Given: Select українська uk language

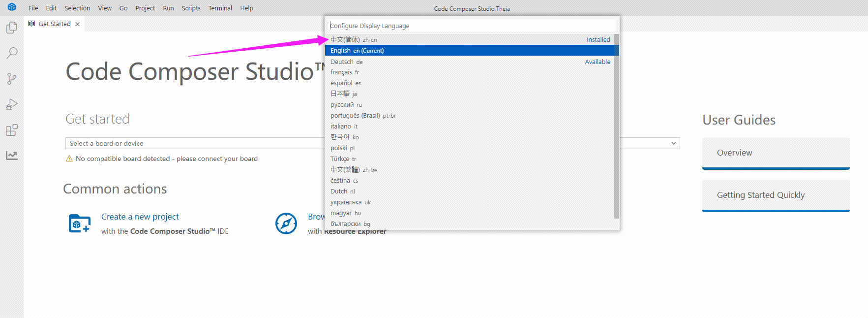Looking at the screenshot, I should click(470, 202).
